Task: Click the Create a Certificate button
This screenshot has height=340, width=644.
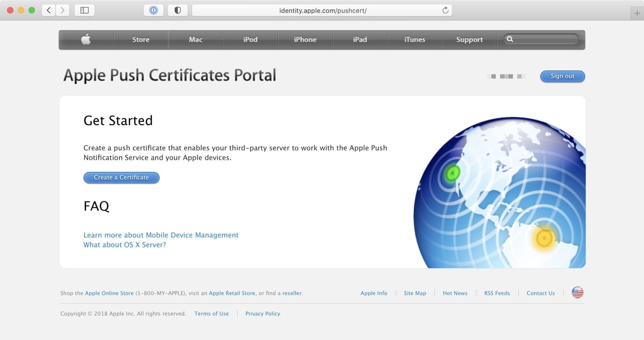Action: point(121,177)
